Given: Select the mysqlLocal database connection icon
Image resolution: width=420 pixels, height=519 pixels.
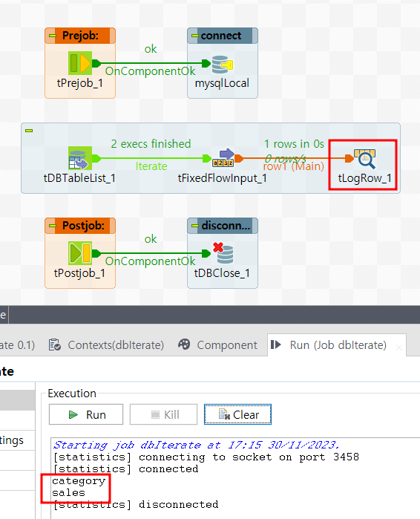Looking at the screenshot, I should pyautogui.click(x=222, y=64).
